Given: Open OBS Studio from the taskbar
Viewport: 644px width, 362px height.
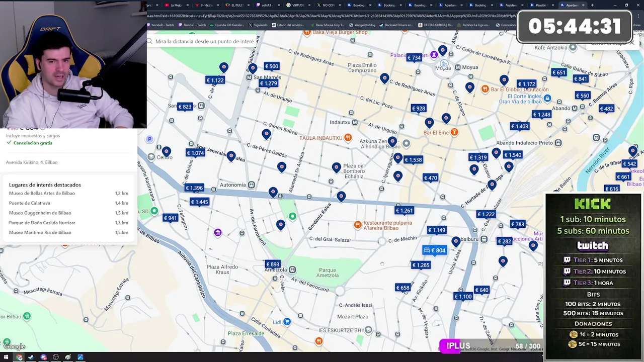Looking at the screenshot, I should 55,357.
